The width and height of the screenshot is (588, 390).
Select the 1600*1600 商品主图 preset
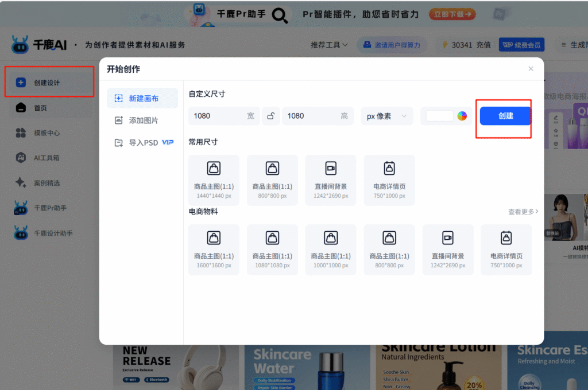click(x=214, y=249)
